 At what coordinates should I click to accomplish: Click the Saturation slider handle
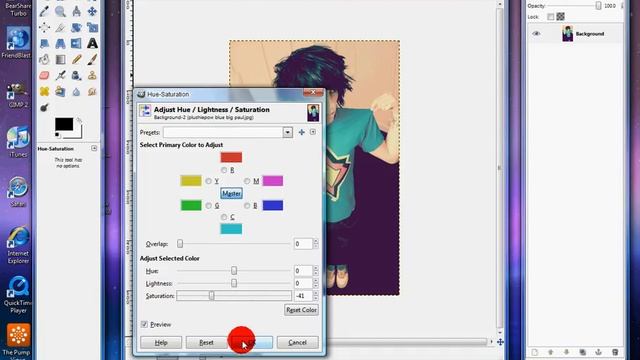pos(211,296)
